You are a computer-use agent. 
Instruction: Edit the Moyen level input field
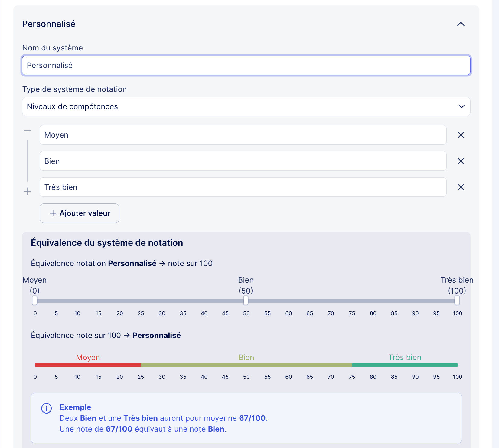(x=243, y=135)
